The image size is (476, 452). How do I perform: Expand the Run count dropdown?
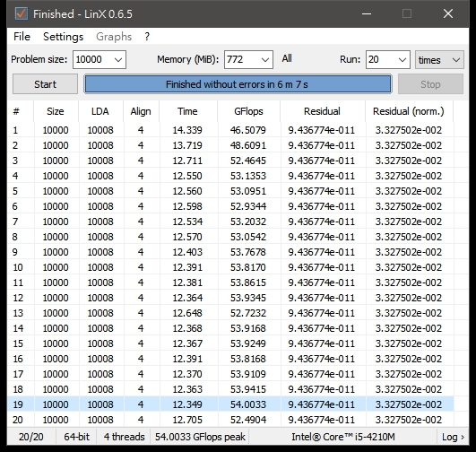coord(387,59)
